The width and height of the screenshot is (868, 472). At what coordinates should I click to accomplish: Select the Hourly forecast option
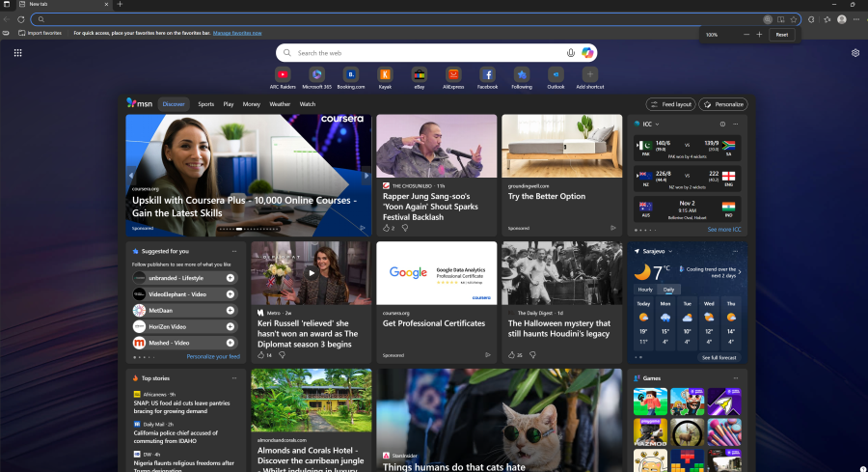[x=645, y=290]
